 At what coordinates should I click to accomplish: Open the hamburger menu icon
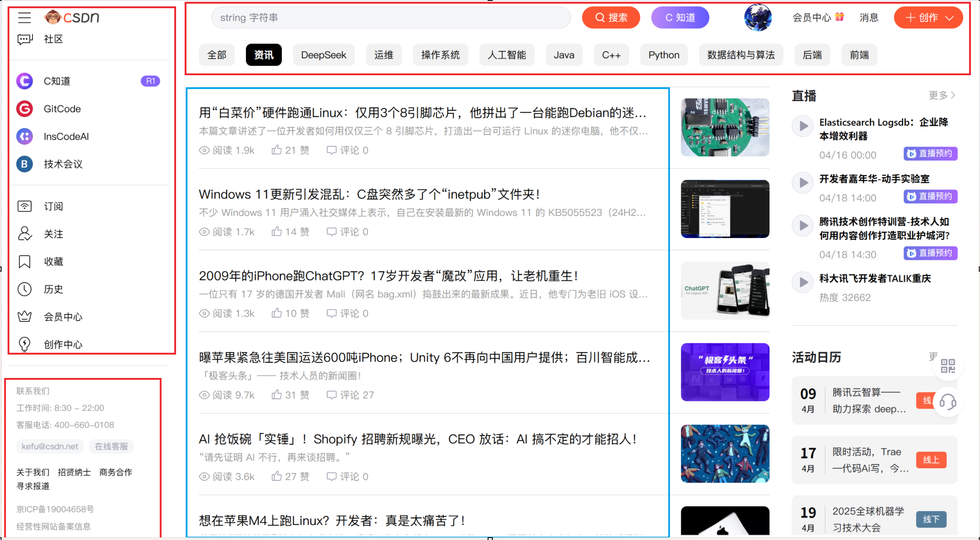[25, 17]
